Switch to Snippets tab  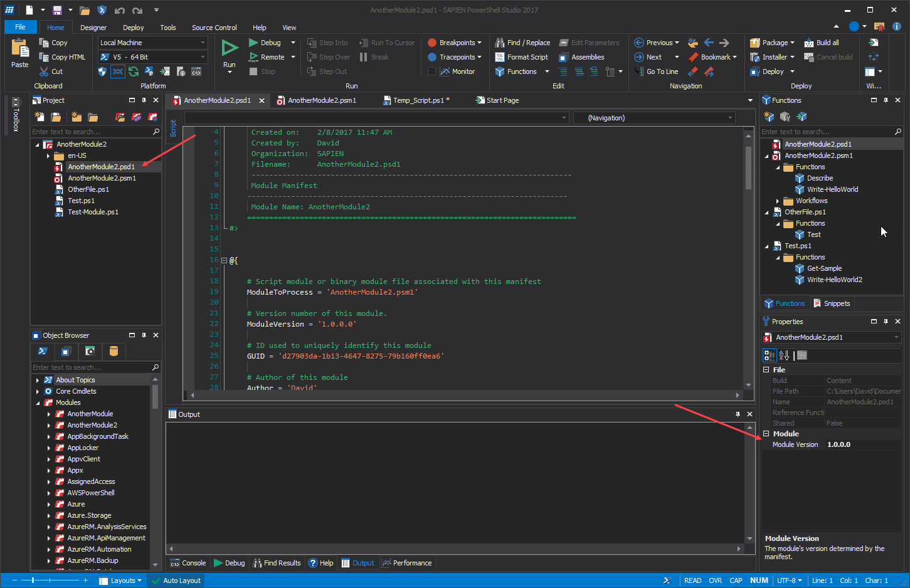pyautogui.click(x=832, y=303)
